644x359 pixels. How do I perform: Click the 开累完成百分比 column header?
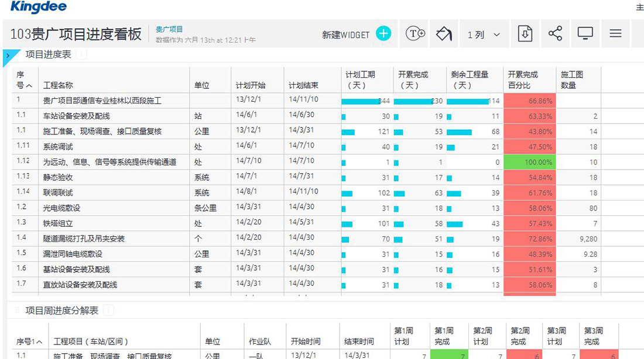point(522,80)
